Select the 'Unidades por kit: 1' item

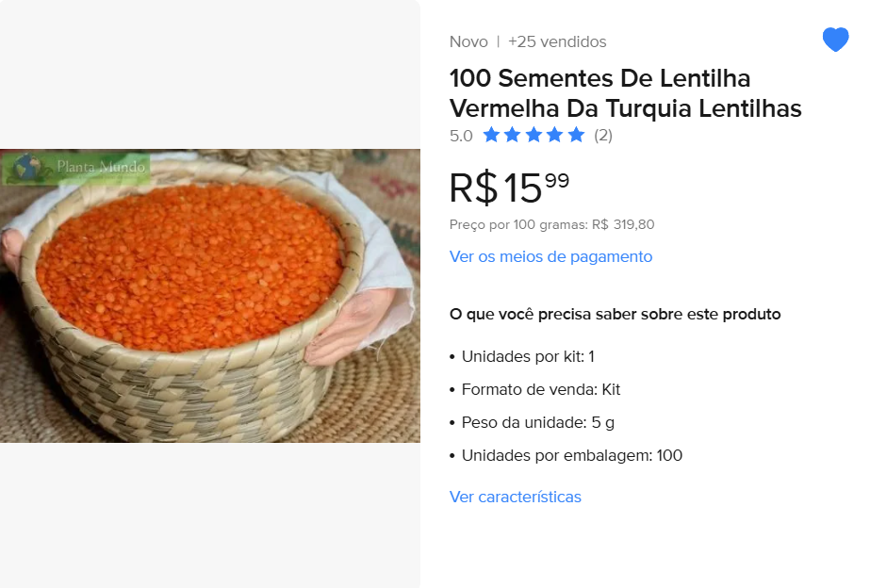[x=528, y=356]
